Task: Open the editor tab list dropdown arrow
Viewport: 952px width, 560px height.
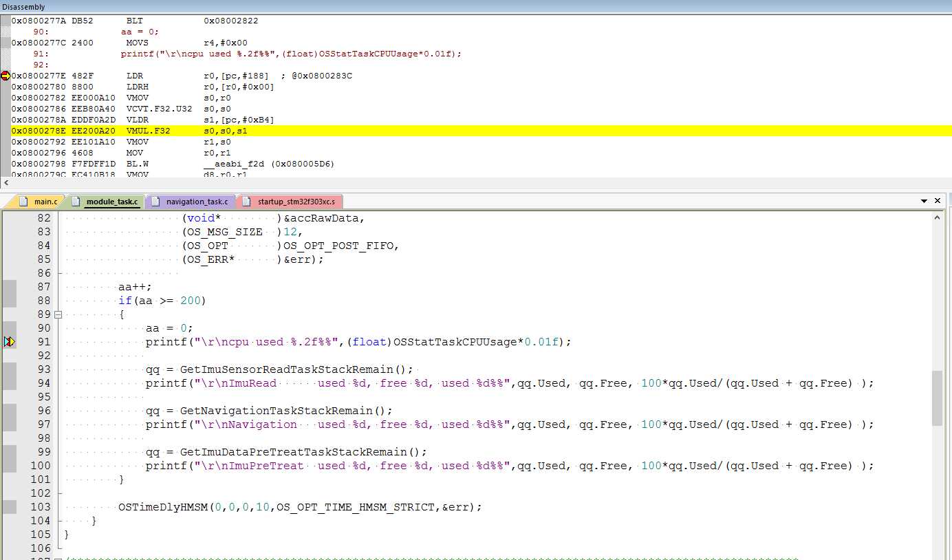Action: (x=924, y=201)
